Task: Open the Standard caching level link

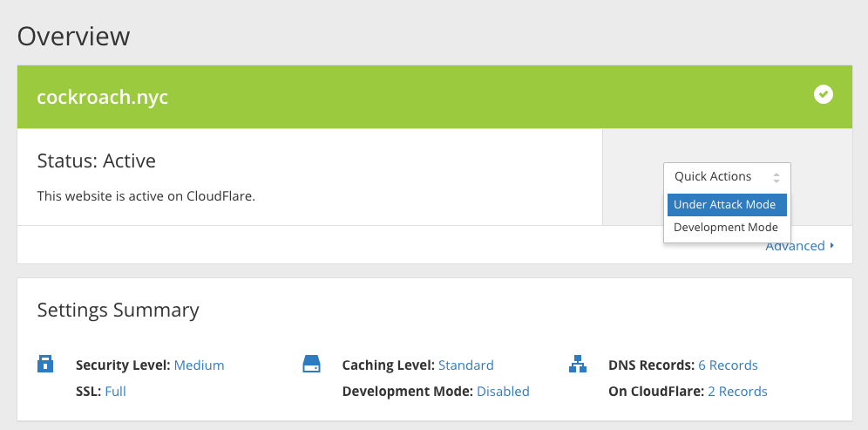Action: (x=466, y=365)
